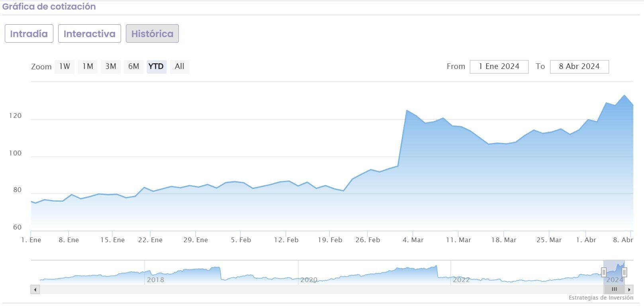This screenshot has width=644, height=308.
Task: Click the scrollbar left arrow
Action: (35, 290)
